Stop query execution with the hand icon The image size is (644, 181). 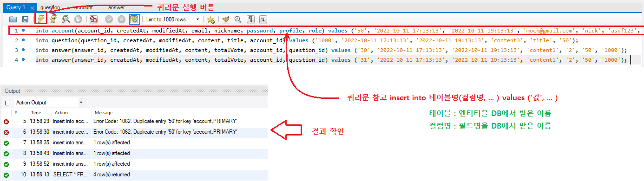click(79, 19)
